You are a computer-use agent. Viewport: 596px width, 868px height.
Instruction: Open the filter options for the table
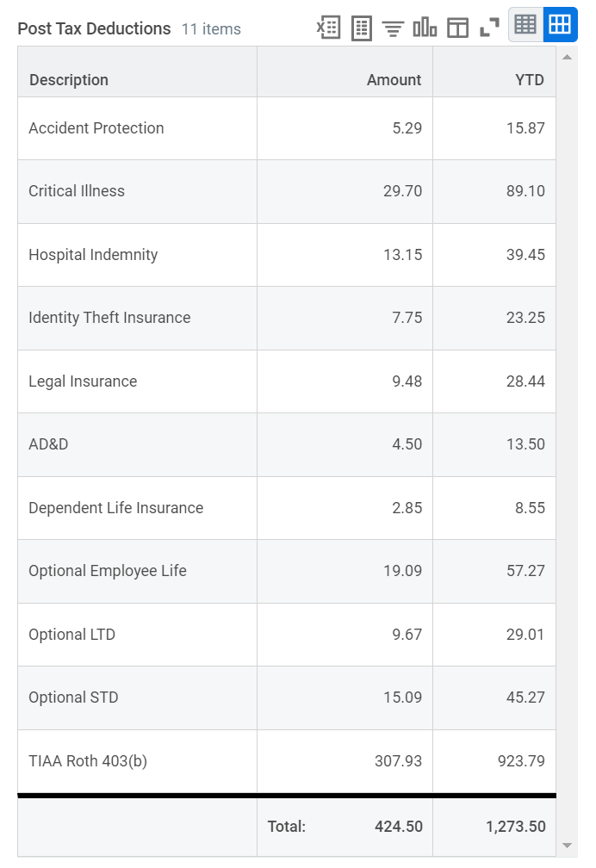tap(394, 27)
